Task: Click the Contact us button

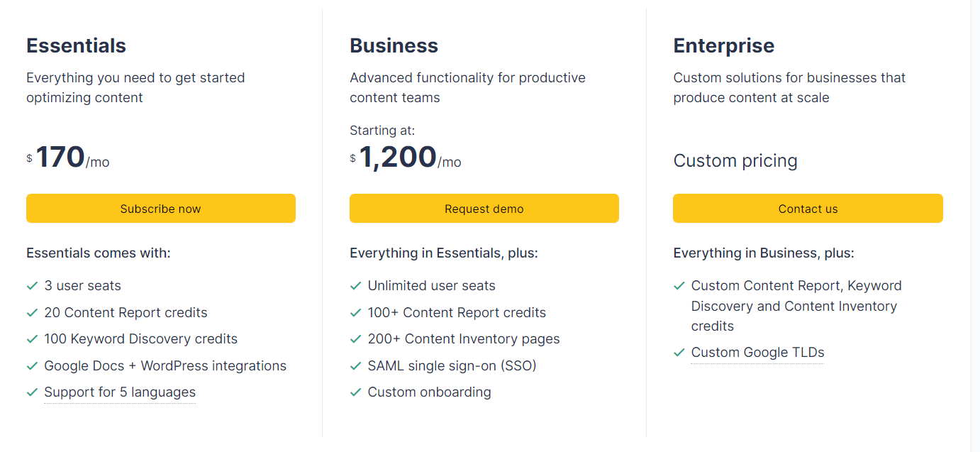Action: [808, 209]
